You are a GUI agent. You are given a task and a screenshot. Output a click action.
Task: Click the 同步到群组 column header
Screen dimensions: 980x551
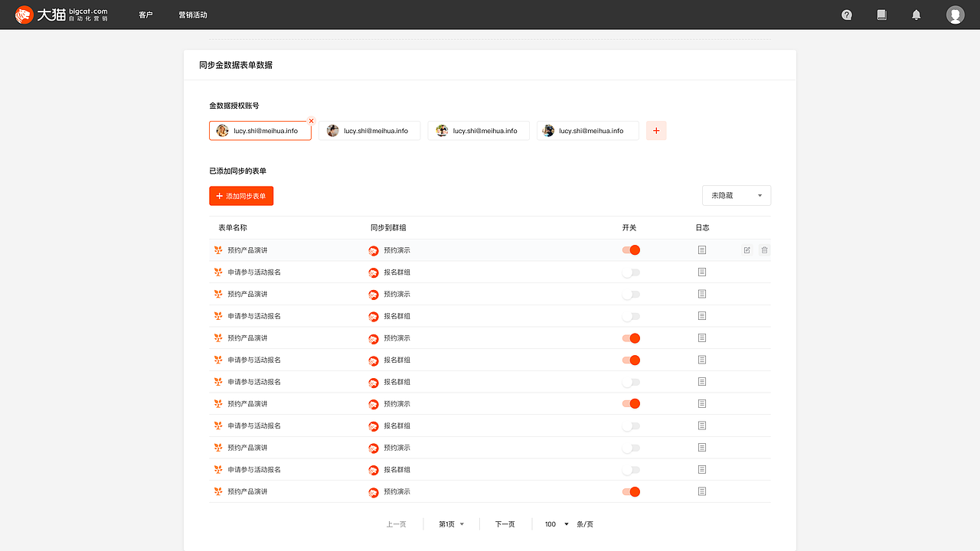point(388,228)
